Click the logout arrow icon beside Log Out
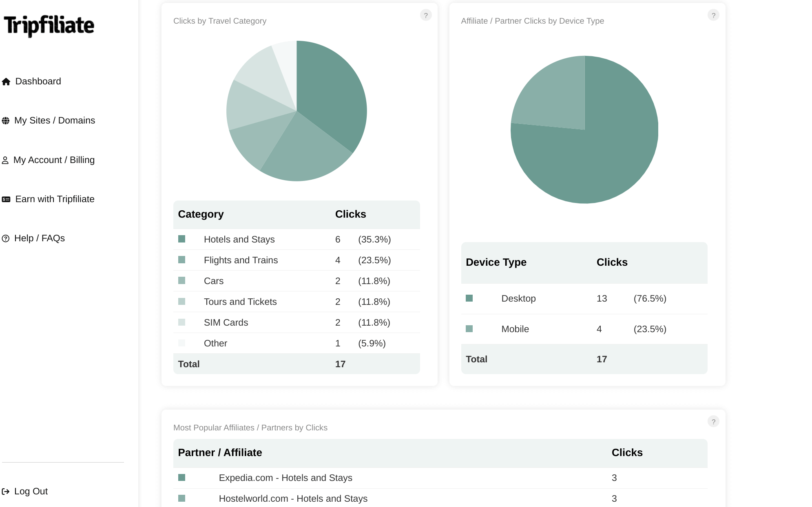 [6, 491]
